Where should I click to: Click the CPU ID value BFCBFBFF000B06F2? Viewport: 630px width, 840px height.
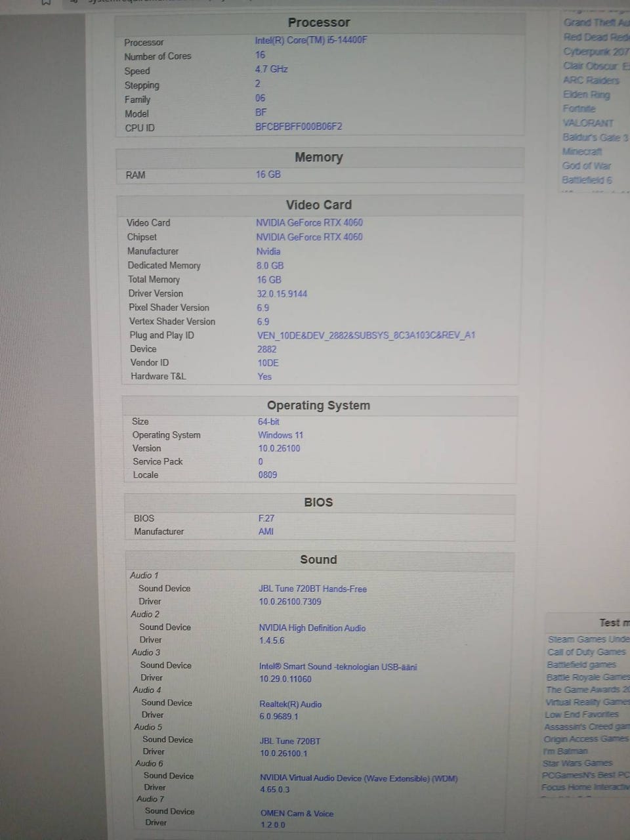pos(299,127)
